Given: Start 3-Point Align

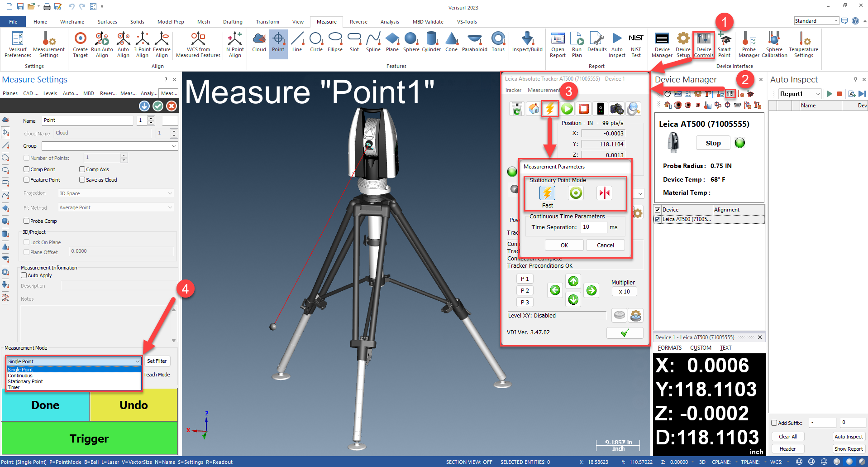Looking at the screenshot, I should pyautogui.click(x=143, y=45).
